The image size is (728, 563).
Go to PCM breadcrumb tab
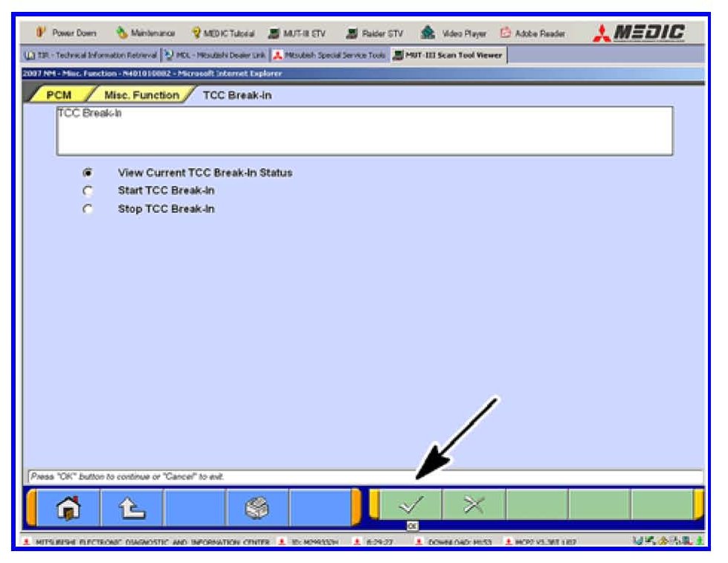59,95
